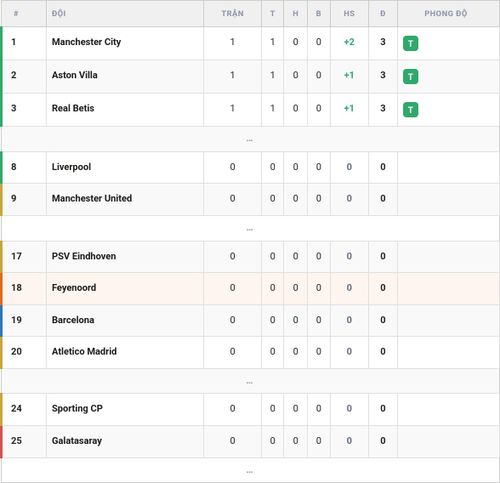Select the highlighted Feyenoord row
The image size is (500, 483).
(x=250, y=288)
